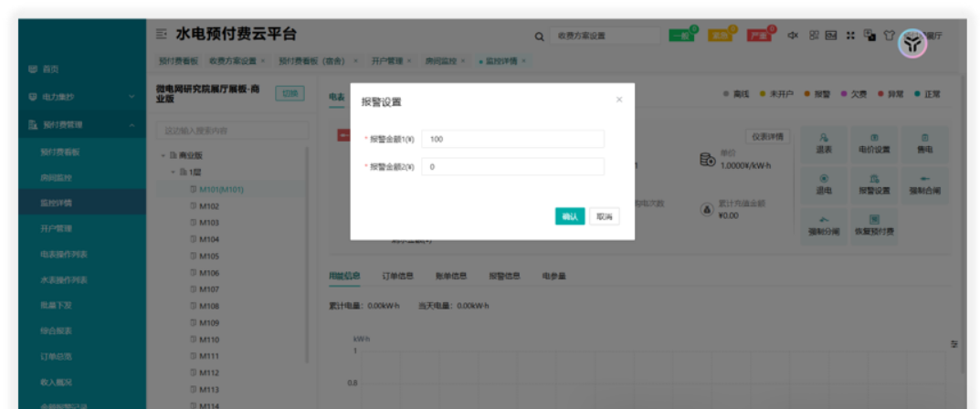Click the fullscreen expand icon in header

850,36
